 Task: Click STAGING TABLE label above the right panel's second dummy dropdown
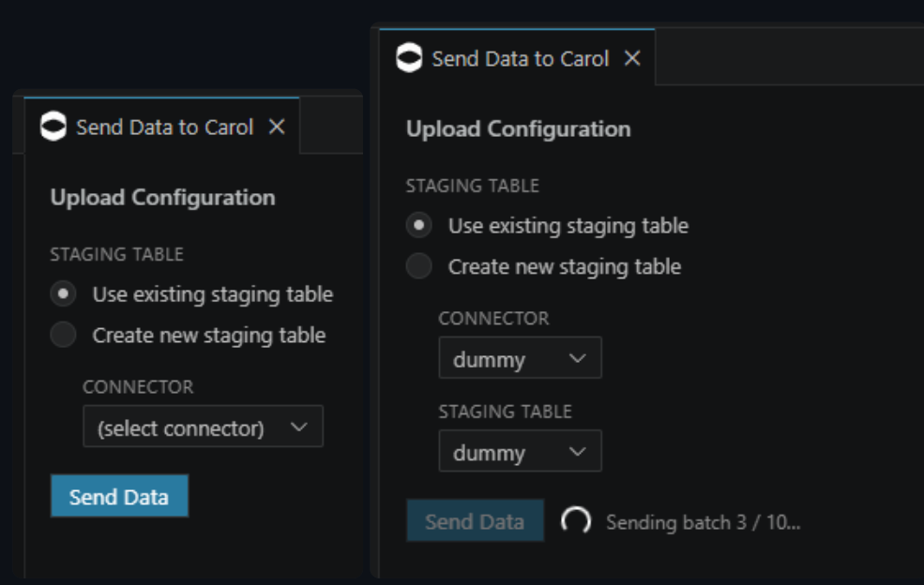click(505, 412)
